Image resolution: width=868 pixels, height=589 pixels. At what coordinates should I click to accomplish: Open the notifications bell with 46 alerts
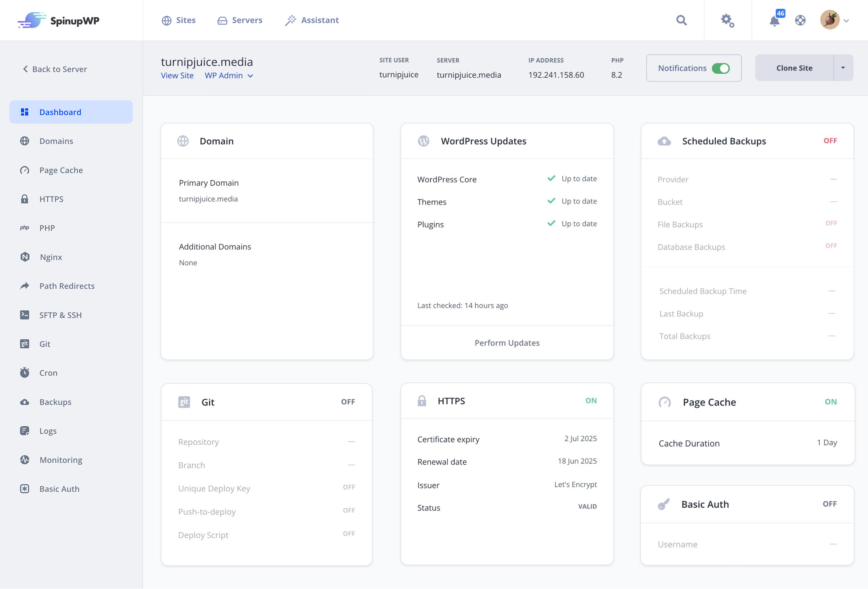tap(774, 21)
